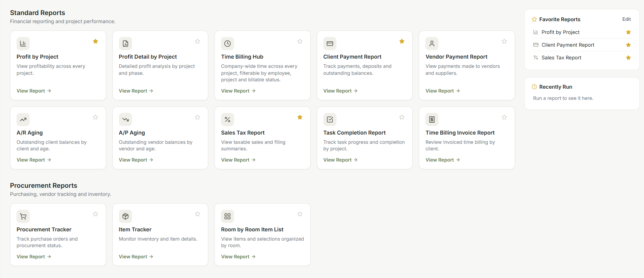Open Profit by Project from Favorite Reports list
The image size is (644, 278).
tap(560, 32)
